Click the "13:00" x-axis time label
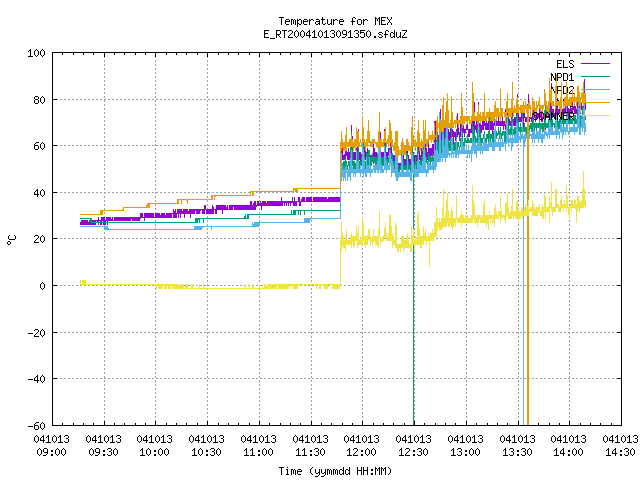 click(x=465, y=452)
